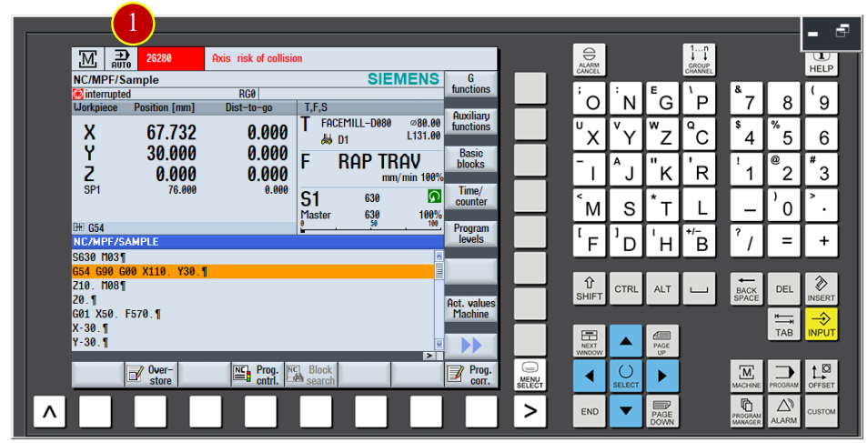Click the TAB key
The image size is (868, 443).
784,325
